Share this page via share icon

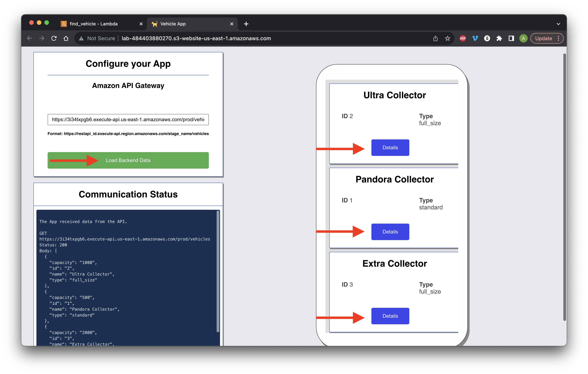[435, 38]
